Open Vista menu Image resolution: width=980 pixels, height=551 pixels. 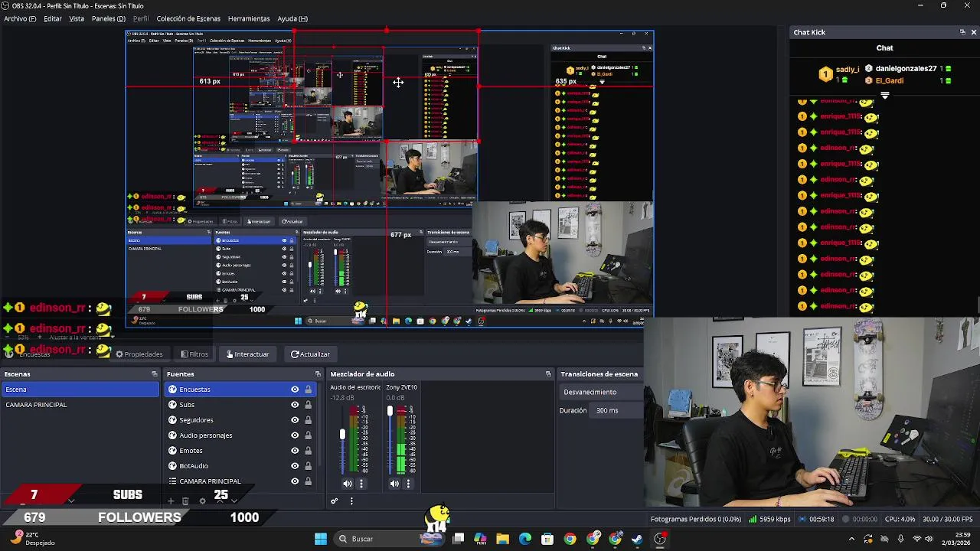(77, 18)
